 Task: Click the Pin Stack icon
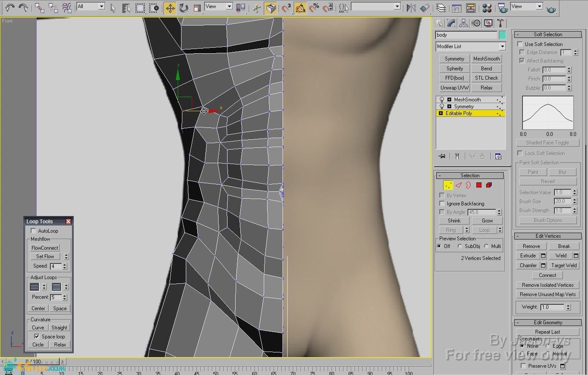442,156
